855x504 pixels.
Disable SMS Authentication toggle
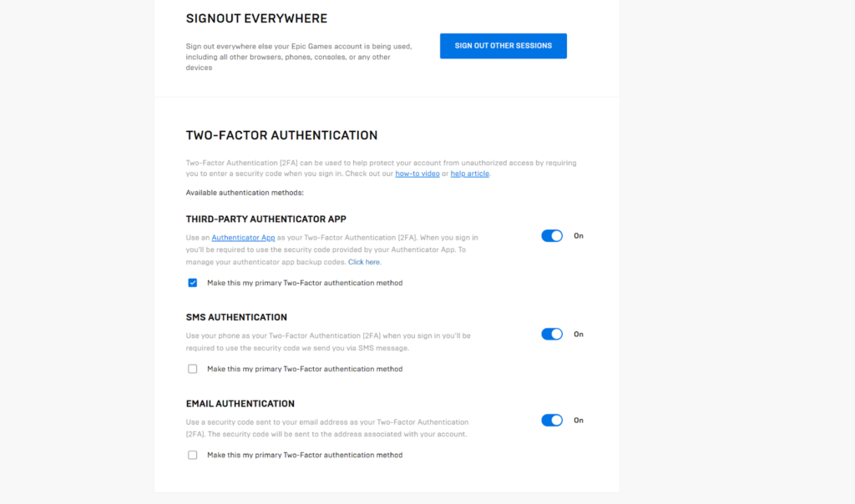click(x=552, y=334)
